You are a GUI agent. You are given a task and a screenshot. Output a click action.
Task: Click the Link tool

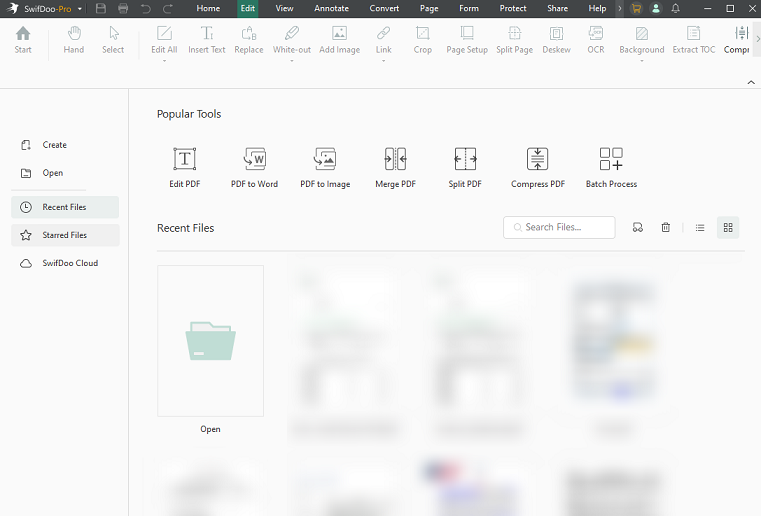tap(383, 40)
